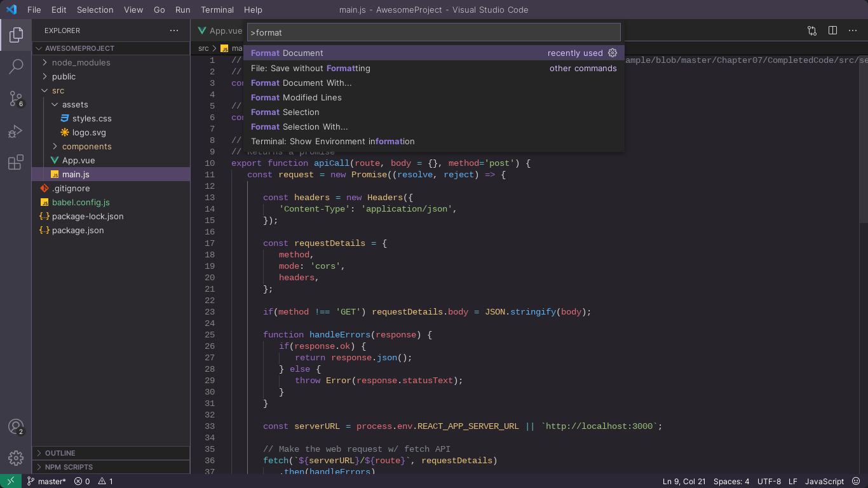Open the Run and Debug view
Image resolution: width=868 pixels, height=488 pixels.
(16, 131)
